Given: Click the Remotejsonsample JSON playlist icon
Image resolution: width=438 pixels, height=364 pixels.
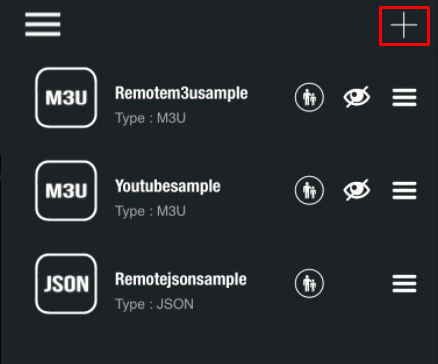Looking at the screenshot, I should (66, 284).
